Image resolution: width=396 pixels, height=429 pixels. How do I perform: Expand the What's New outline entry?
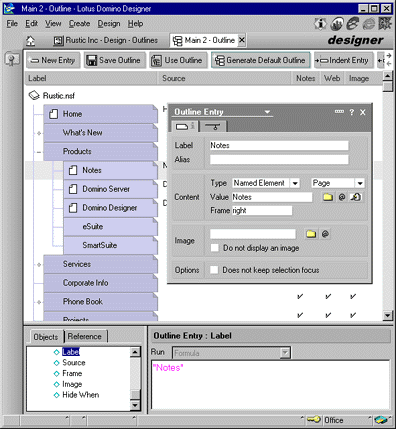click(39, 133)
